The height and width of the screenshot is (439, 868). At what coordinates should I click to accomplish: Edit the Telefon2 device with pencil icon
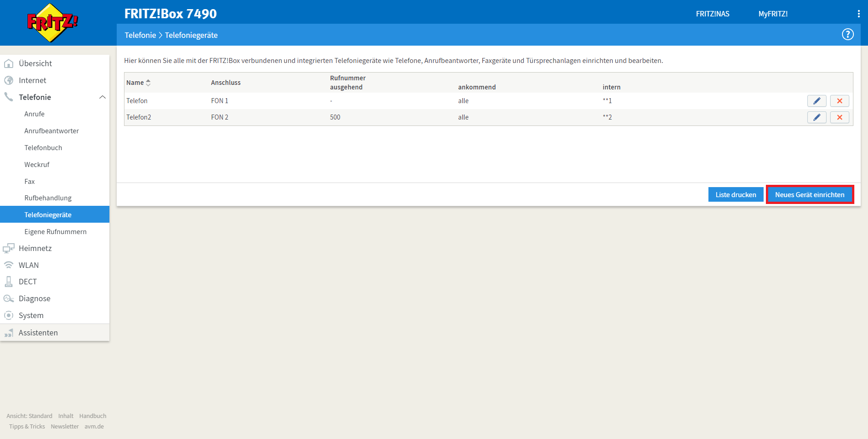[816, 117]
